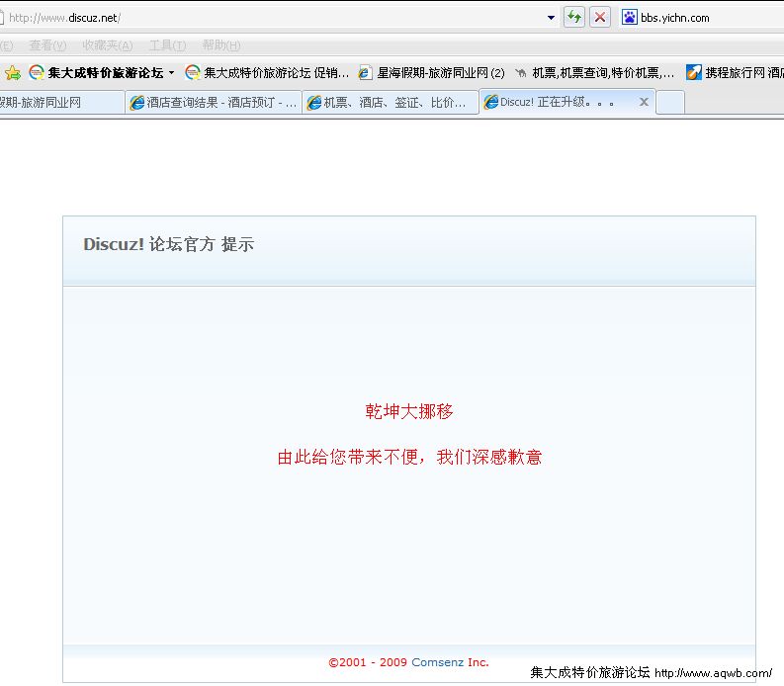Screen dimensions: 784x686
Task: Open a new blank tab
Action: 669,102
